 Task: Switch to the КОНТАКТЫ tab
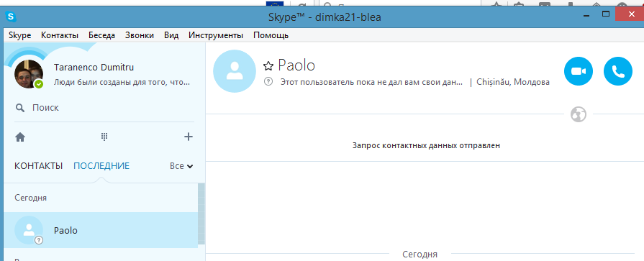point(39,166)
